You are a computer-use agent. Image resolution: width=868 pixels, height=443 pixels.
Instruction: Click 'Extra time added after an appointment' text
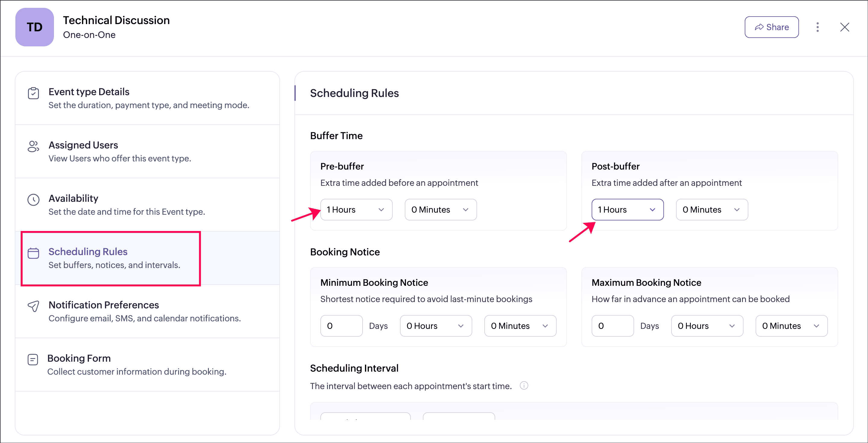click(666, 183)
